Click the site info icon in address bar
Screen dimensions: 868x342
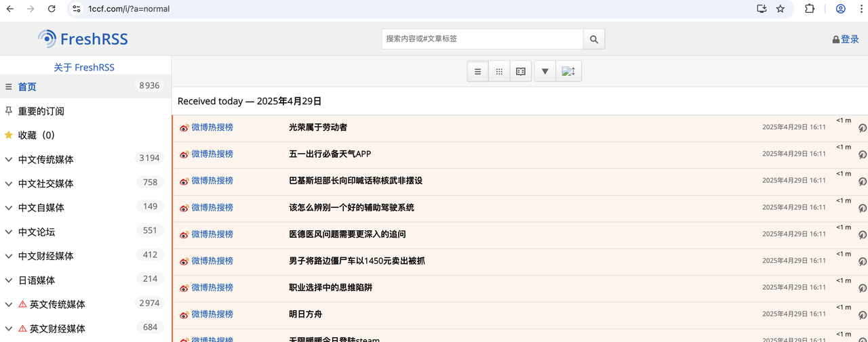77,9
